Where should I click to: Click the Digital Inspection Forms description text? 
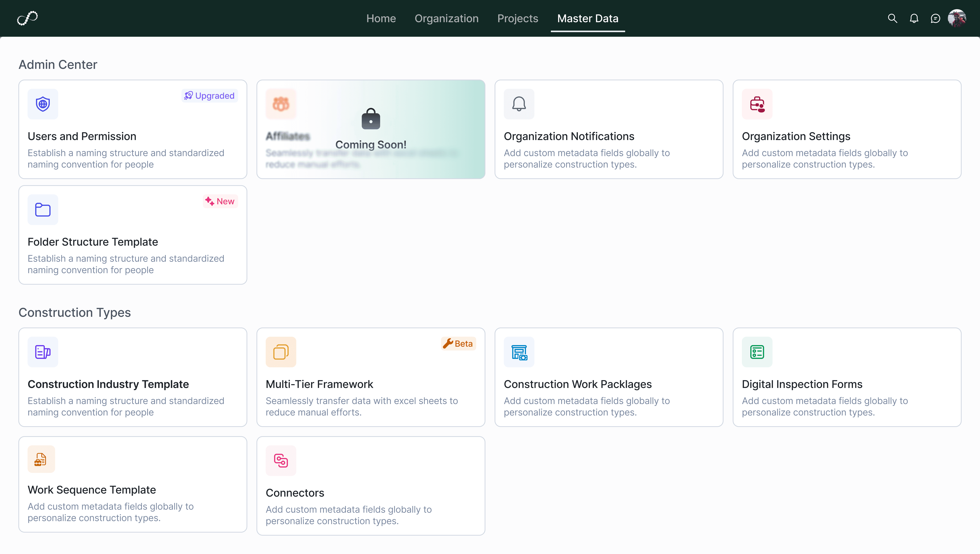click(x=825, y=406)
